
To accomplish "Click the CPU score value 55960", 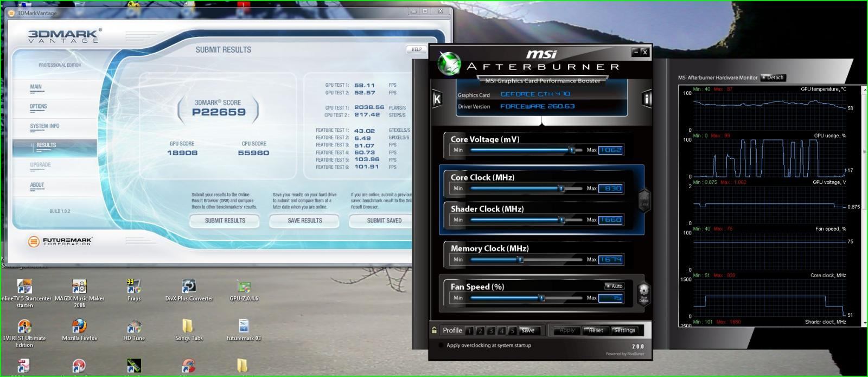I will (x=253, y=153).
